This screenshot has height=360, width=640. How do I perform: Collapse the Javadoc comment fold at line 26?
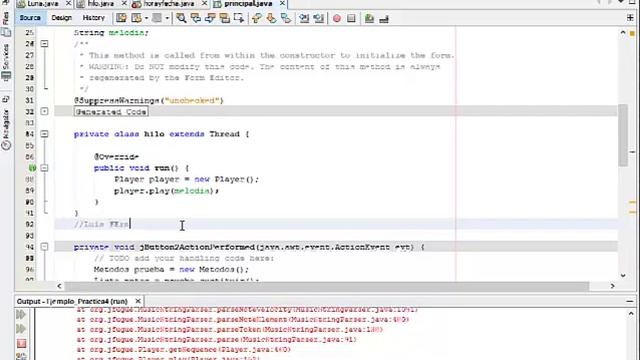pos(44,44)
